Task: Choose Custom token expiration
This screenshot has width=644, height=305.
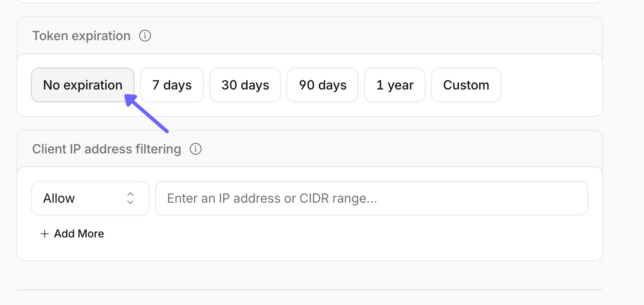Action: coord(466,85)
